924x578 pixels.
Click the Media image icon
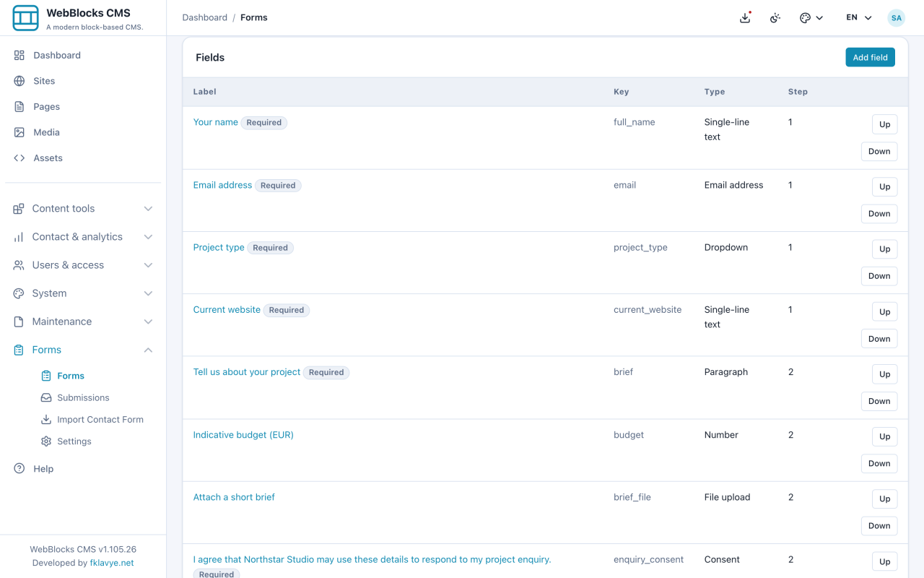(19, 132)
